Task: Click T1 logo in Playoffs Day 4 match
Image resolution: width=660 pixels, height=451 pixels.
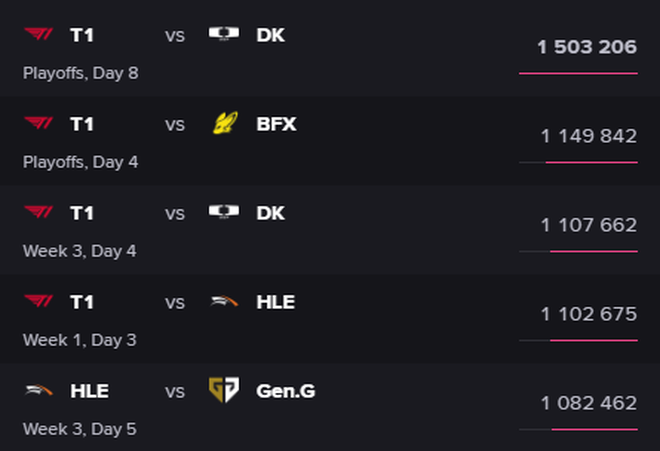Action: click(x=39, y=124)
